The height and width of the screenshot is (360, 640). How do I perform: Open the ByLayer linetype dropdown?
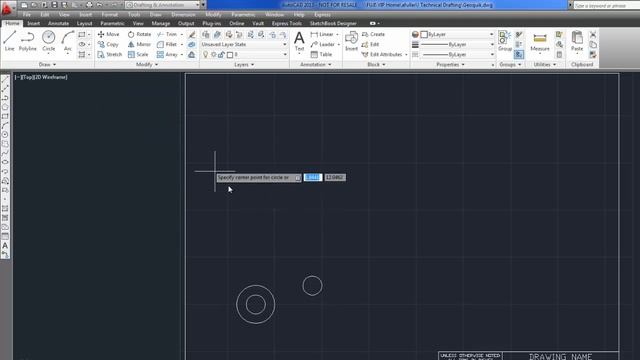click(458, 54)
